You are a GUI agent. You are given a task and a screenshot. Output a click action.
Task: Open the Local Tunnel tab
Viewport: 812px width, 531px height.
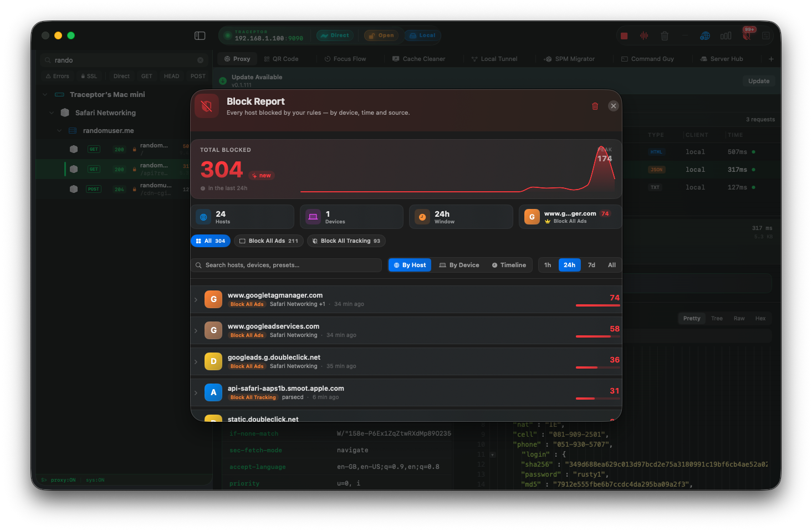(x=494, y=59)
